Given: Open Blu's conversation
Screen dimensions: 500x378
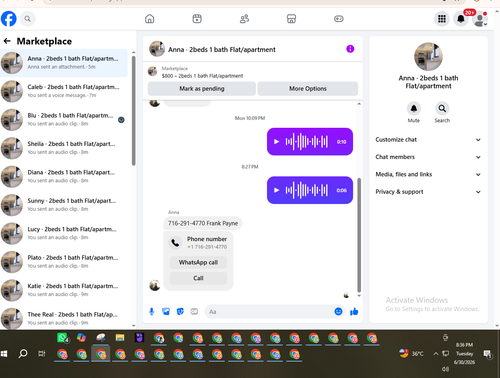Looking at the screenshot, I should [64, 120].
